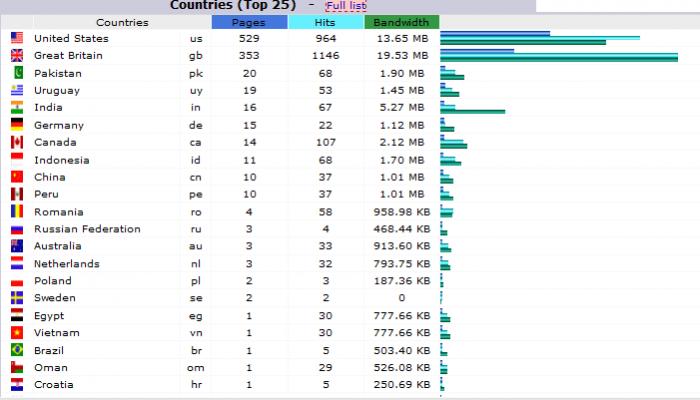Click the Hits column header
The image size is (700, 400).
pos(325,22)
